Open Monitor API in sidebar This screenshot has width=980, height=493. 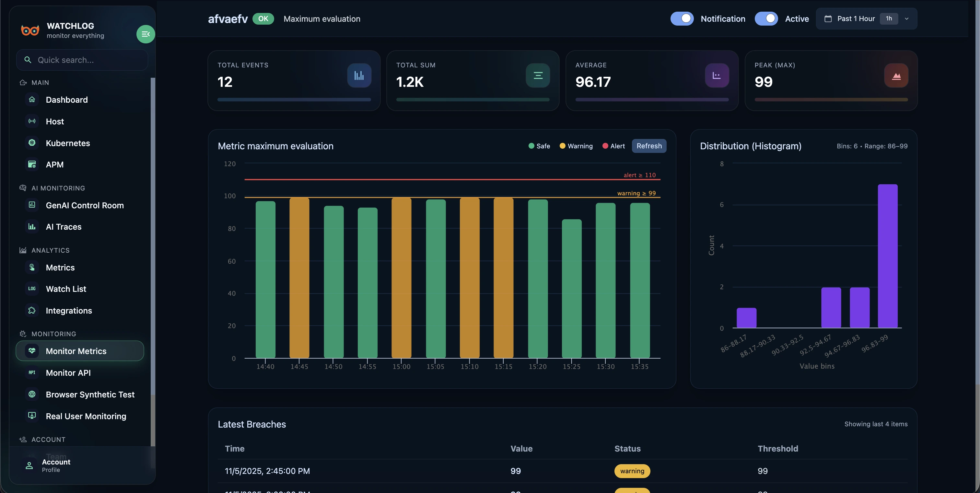click(x=68, y=373)
